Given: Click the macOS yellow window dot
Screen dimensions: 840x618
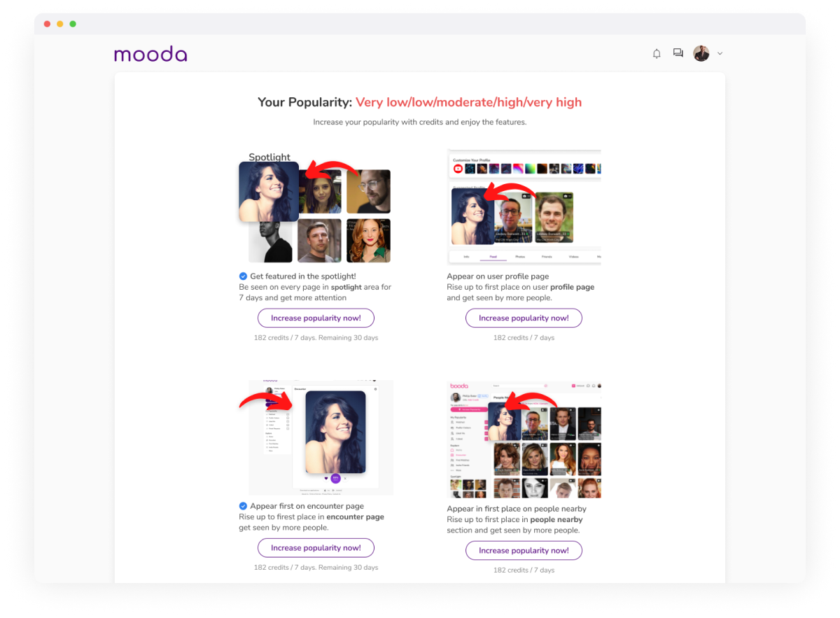Looking at the screenshot, I should coord(59,24).
